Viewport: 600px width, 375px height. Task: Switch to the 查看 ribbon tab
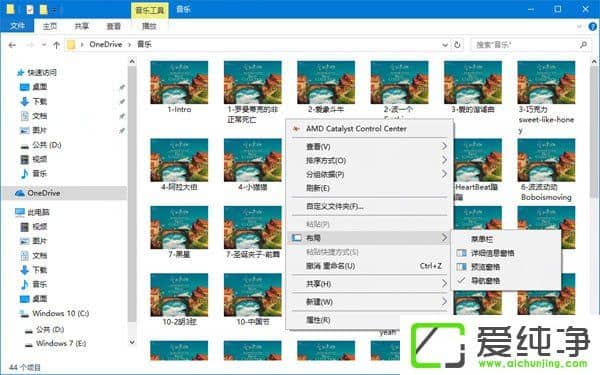(113, 26)
